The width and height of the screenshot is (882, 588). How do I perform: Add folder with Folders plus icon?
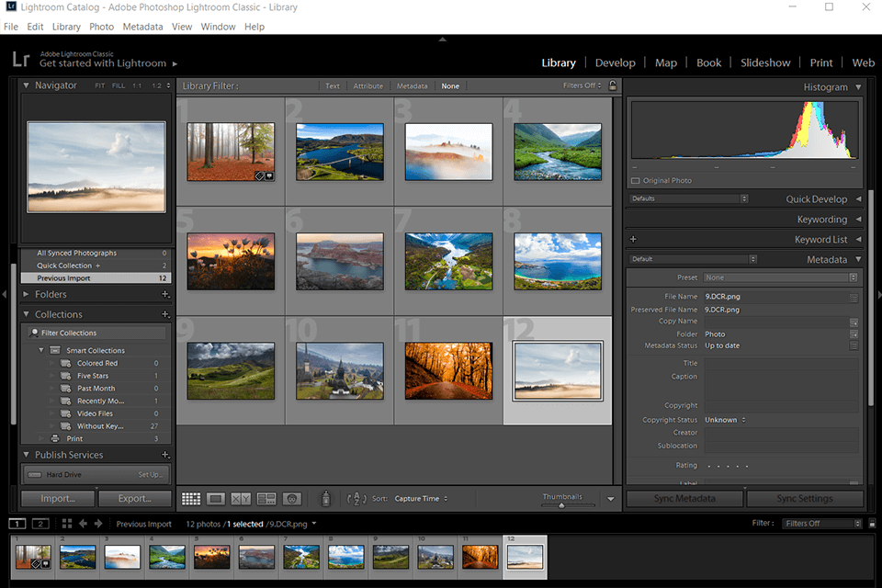165,294
